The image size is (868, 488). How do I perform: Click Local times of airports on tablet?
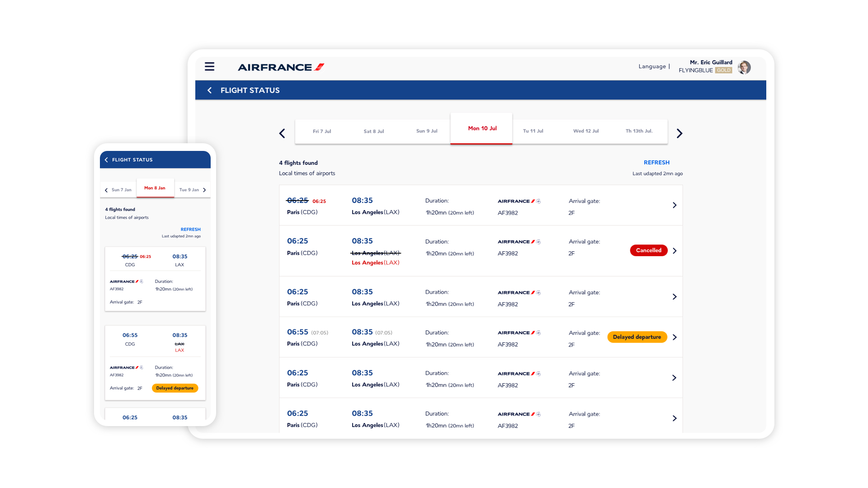coord(307,174)
